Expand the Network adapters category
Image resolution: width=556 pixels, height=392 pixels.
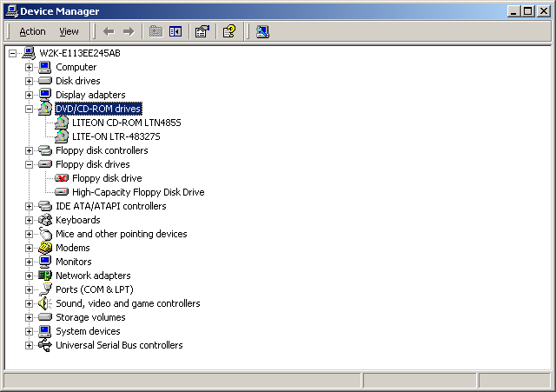pyautogui.click(x=29, y=276)
